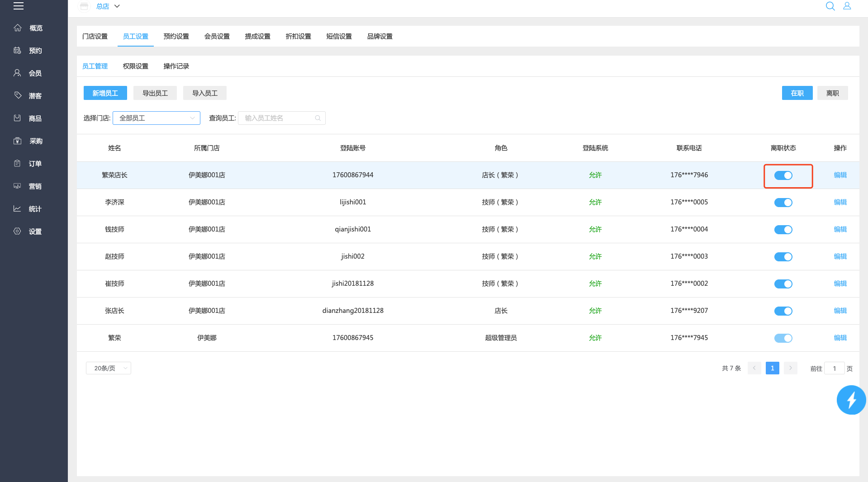This screenshot has width=868, height=482.
Task: Open the 权限设置 sub-tab
Action: pyautogui.click(x=136, y=66)
